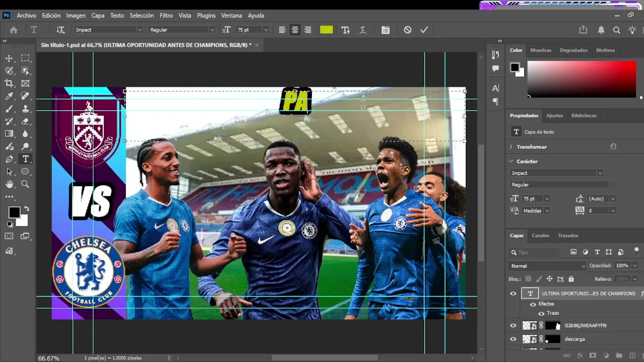Align text left
Image resolution: width=644 pixels, height=362 pixels.
point(282,30)
